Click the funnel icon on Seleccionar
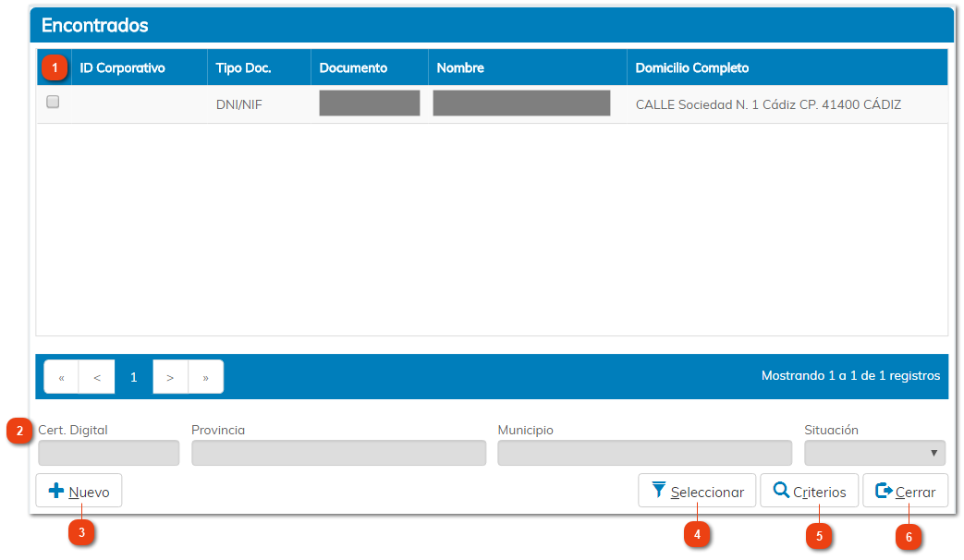 pos(658,490)
